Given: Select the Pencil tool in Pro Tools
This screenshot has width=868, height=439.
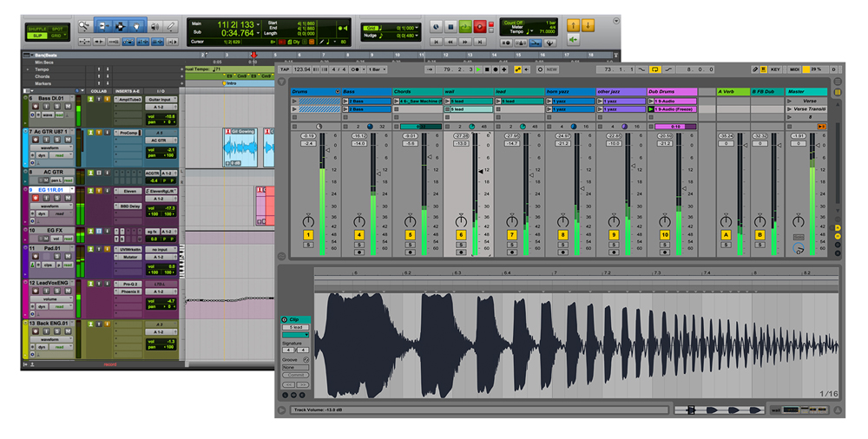Looking at the screenshot, I should (171, 26).
